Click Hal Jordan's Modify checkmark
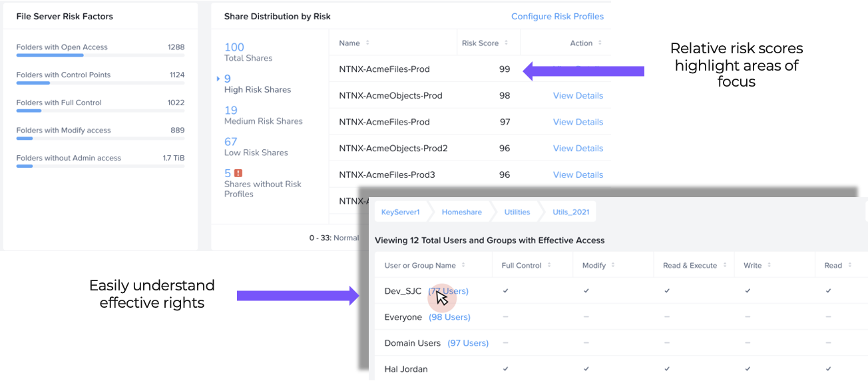 [586, 369]
